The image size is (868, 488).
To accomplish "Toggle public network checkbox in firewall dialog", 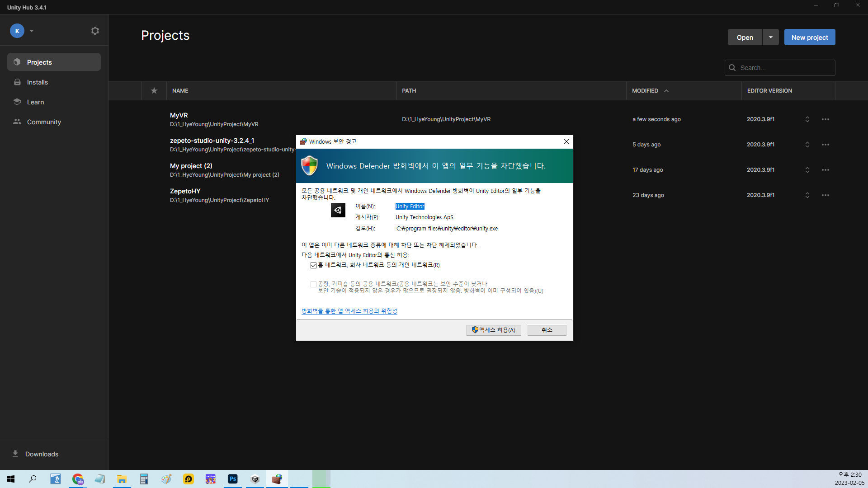I will click(313, 284).
